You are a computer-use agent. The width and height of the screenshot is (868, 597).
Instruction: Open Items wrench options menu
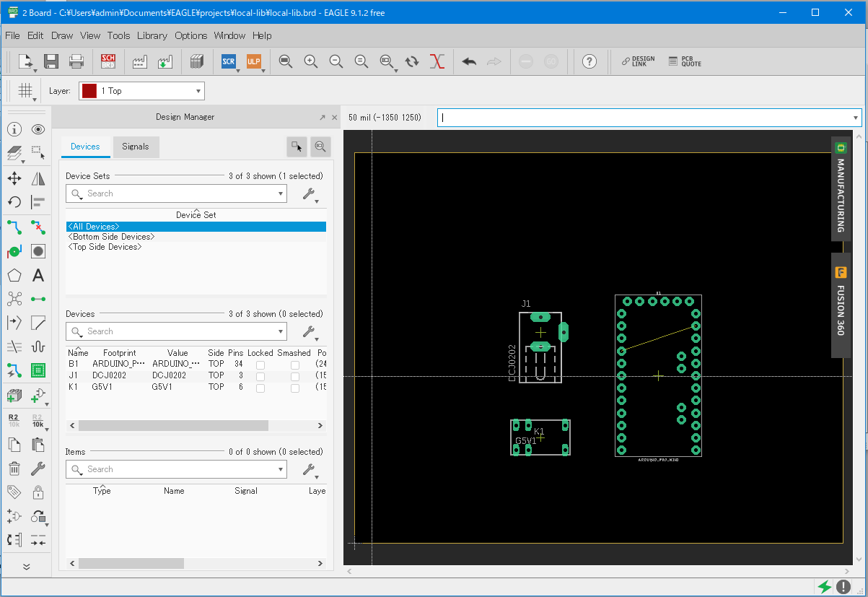(x=310, y=470)
